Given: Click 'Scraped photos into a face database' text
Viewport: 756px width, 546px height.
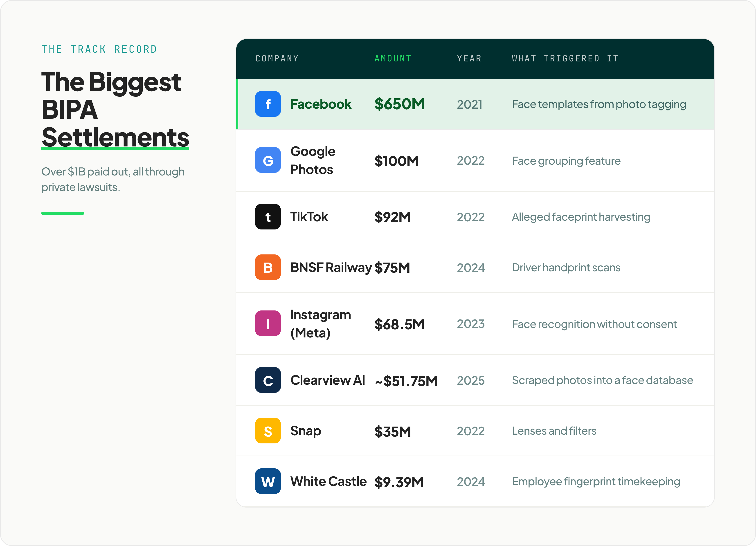Looking at the screenshot, I should 602,380.
